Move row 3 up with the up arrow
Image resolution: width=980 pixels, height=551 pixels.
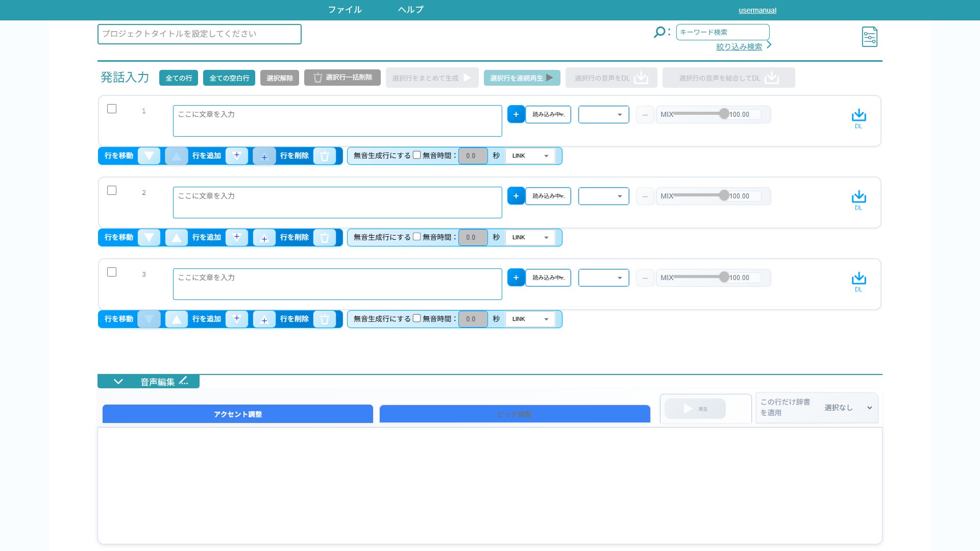pos(176,319)
